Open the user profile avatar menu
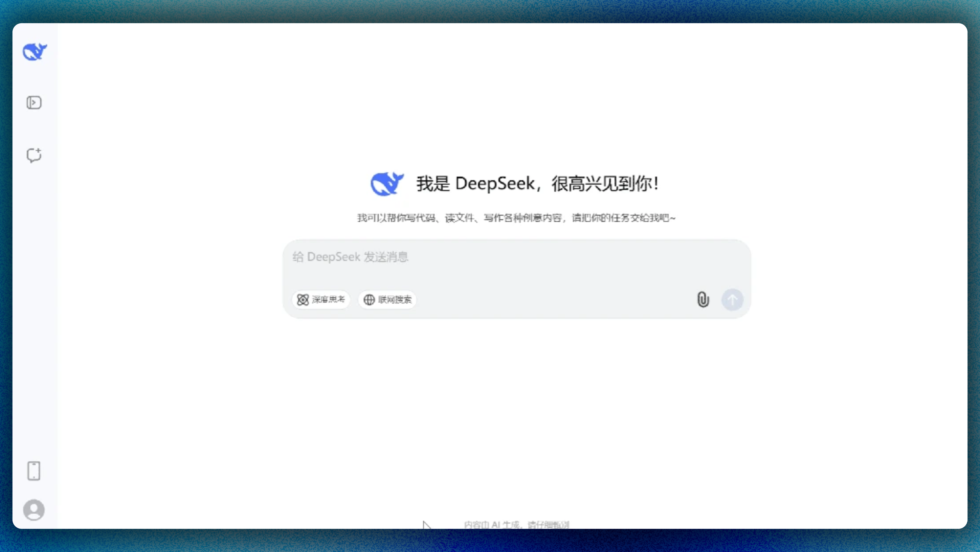Viewport: 980px width, 552px height. click(x=34, y=510)
